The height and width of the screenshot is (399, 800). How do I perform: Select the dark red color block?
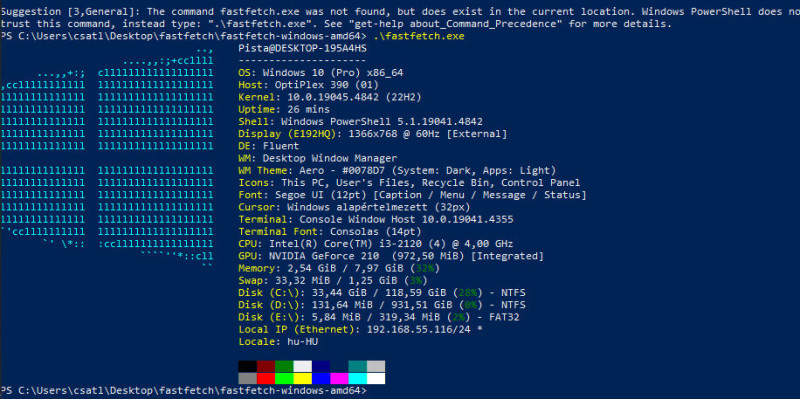(x=266, y=366)
